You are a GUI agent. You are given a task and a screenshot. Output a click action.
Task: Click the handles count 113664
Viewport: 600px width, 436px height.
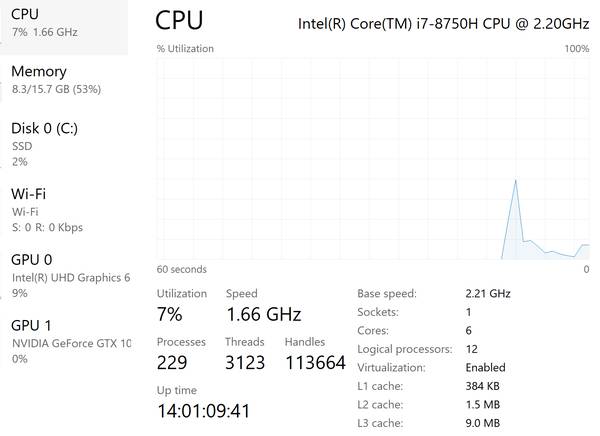(x=315, y=362)
